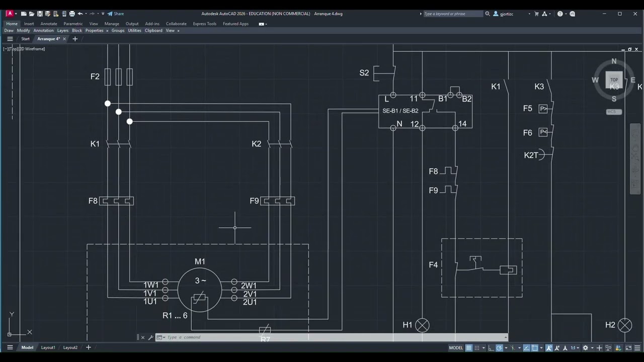The height and width of the screenshot is (362, 644).
Task: Click the Isolate Objects status icon
Action: (608, 348)
